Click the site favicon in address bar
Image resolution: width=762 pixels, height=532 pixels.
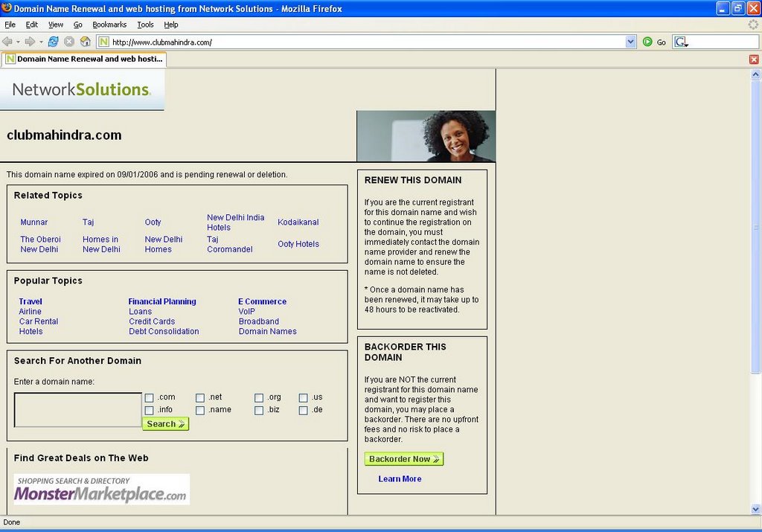[103, 42]
